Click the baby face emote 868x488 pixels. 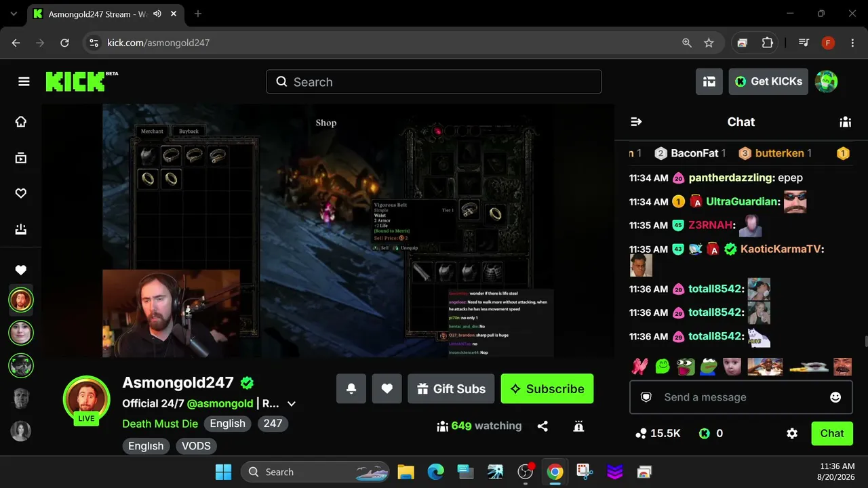(732, 367)
